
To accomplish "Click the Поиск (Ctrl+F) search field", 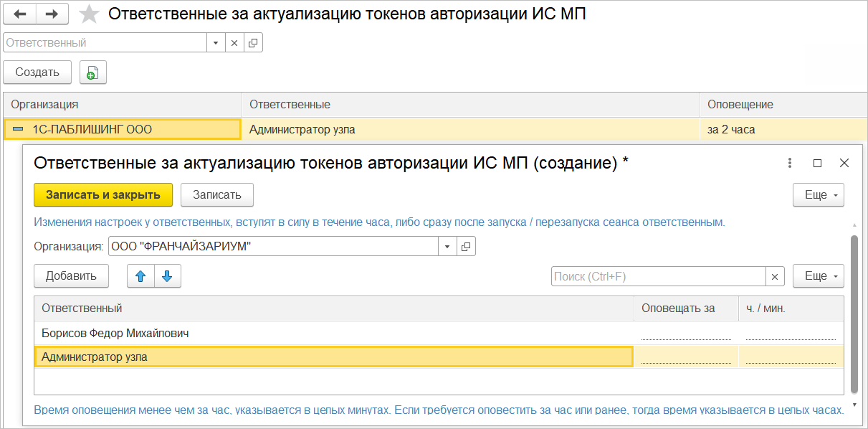I will [658, 276].
